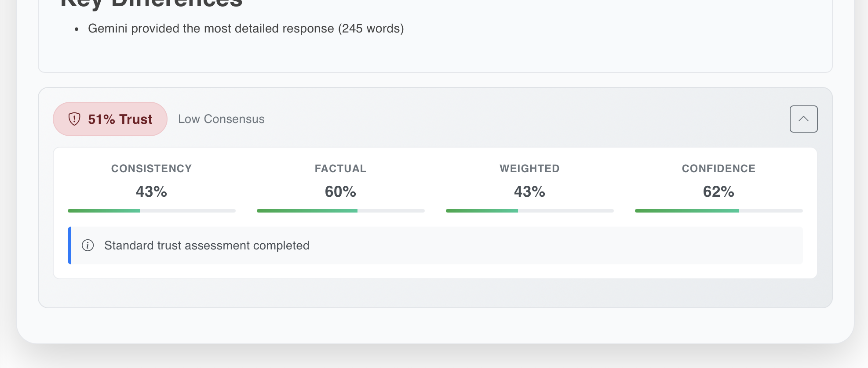
Task: Collapse the trust details with the chevron
Action: pyautogui.click(x=803, y=119)
